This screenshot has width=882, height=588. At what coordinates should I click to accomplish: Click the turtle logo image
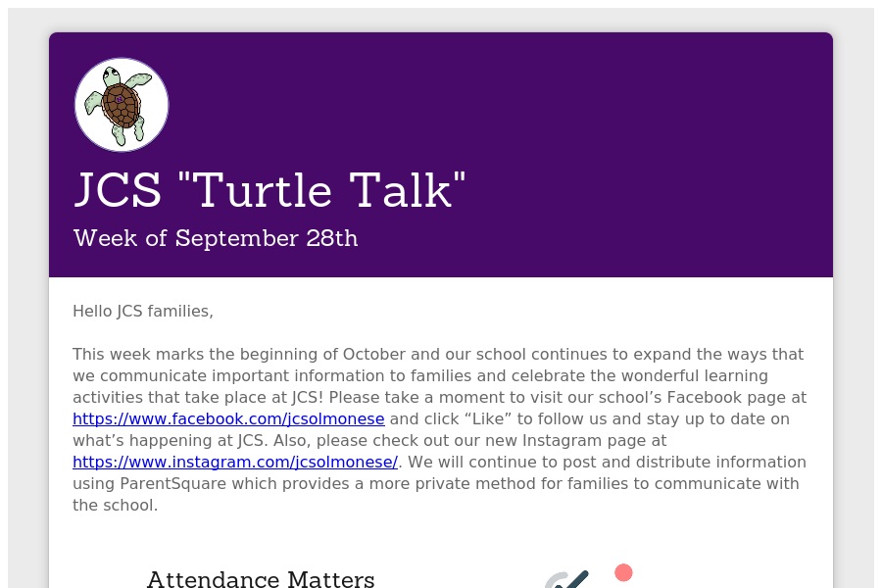tap(122, 105)
